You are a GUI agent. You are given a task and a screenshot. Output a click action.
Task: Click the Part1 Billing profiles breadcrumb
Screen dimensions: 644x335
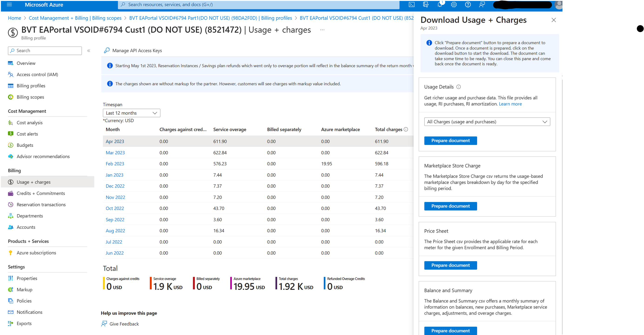pos(210,18)
